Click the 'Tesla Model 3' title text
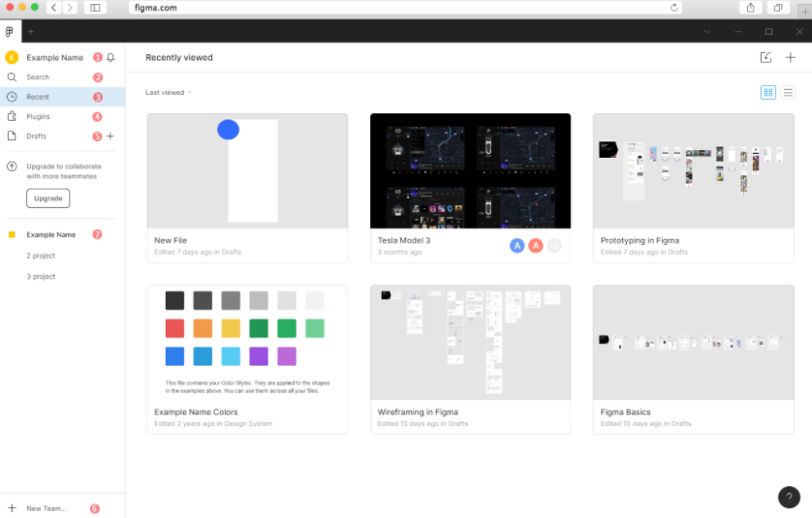This screenshot has height=518, width=812. click(404, 241)
